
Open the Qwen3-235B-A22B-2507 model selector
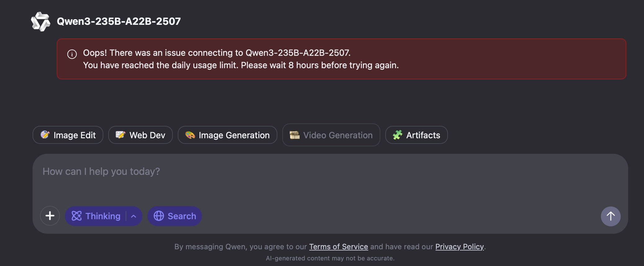tap(119, 21)
